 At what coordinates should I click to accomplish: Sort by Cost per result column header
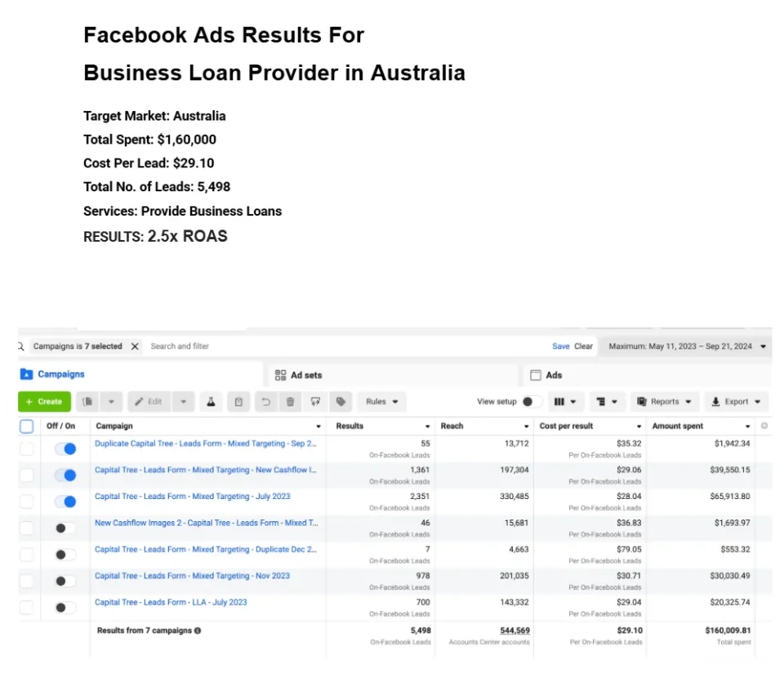[x=590, y=426]
